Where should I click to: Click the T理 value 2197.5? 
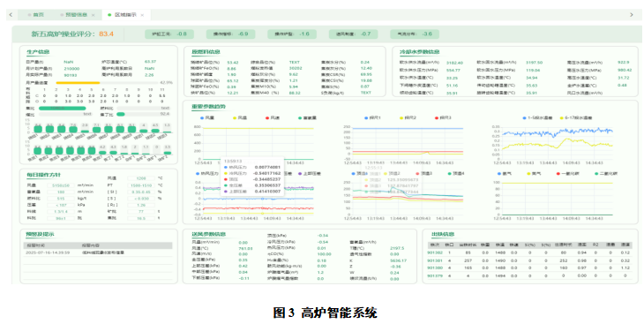[397, 248]
